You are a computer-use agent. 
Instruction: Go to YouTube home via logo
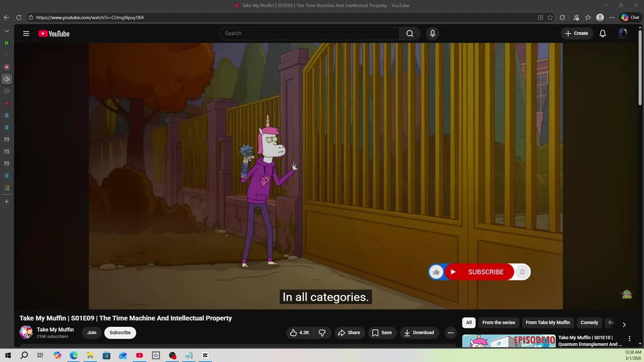[54, 34]
